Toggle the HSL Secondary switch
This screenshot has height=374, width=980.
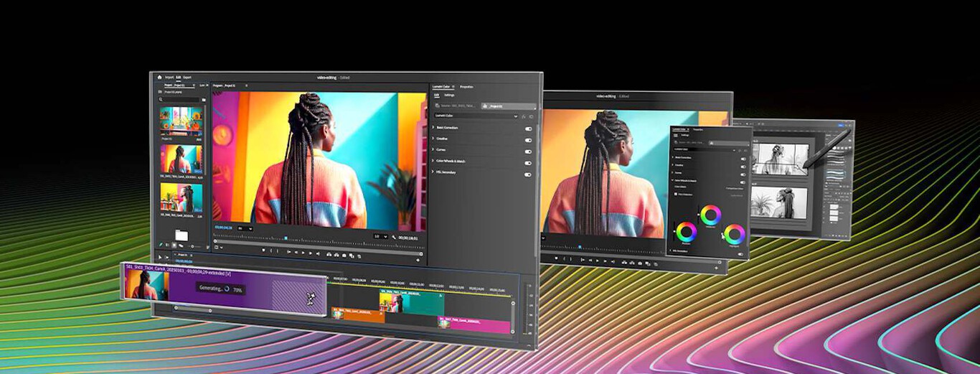point(528,174)
